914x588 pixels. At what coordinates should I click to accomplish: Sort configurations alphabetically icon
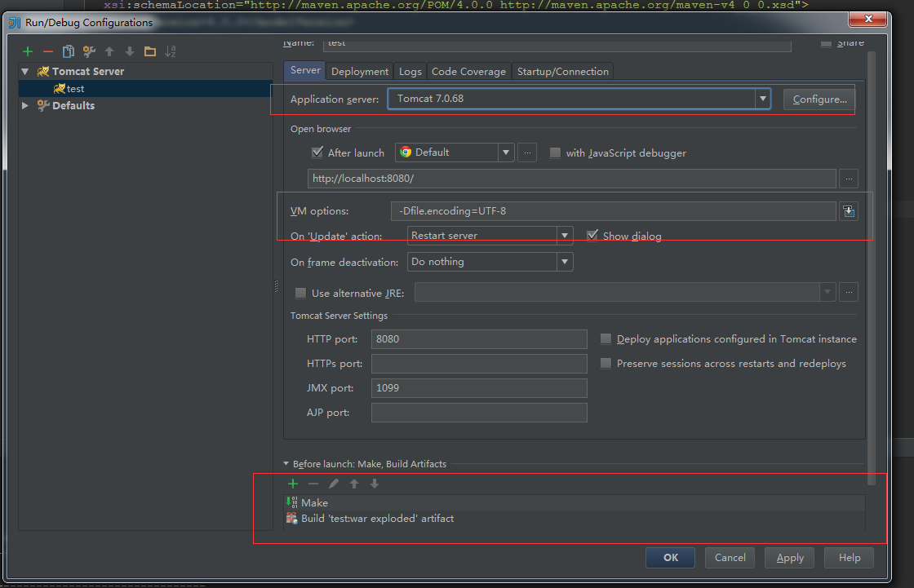tap(171, 52)
